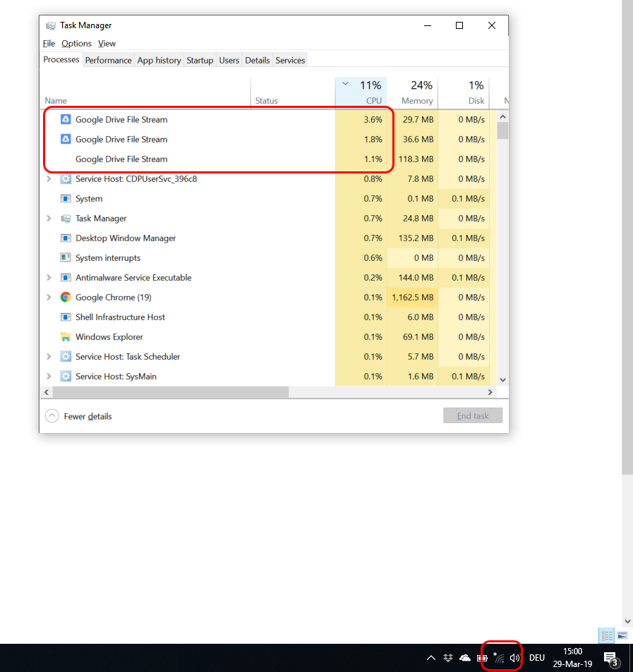Click the Google Chrome process icon
This screenshot has width=633, height=672.
tap(66, 297)
